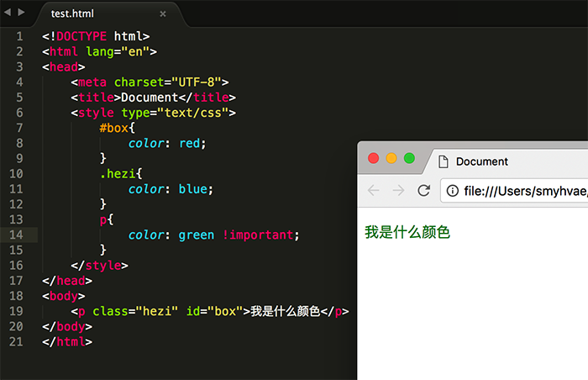Maximize browser using the green button
Viewport: 588px width, 380px height.
tap(409, 158)
